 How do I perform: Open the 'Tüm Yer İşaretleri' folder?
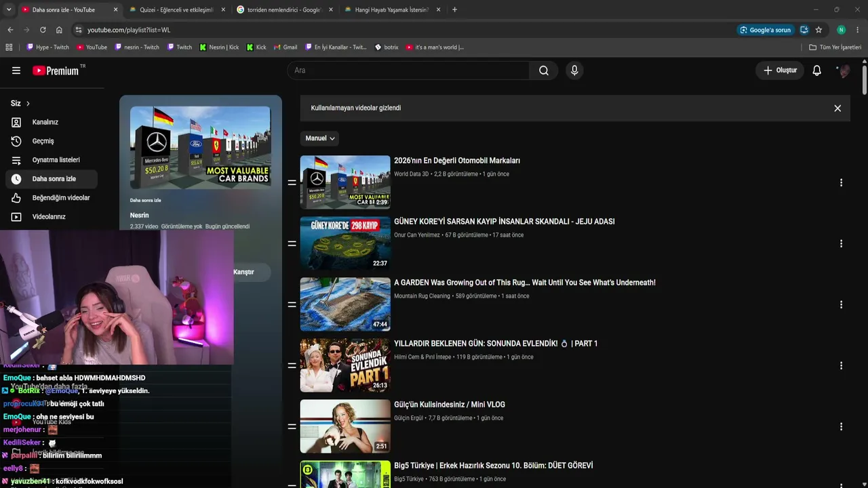pos(835,47)
